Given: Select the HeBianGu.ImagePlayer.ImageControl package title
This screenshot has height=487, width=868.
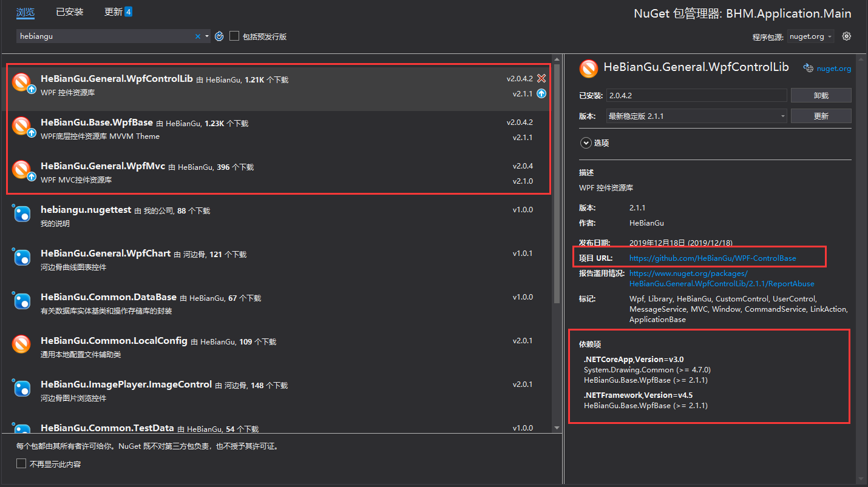Looking at the screenshot, I should pyautogui.click(x=126, y=385).
